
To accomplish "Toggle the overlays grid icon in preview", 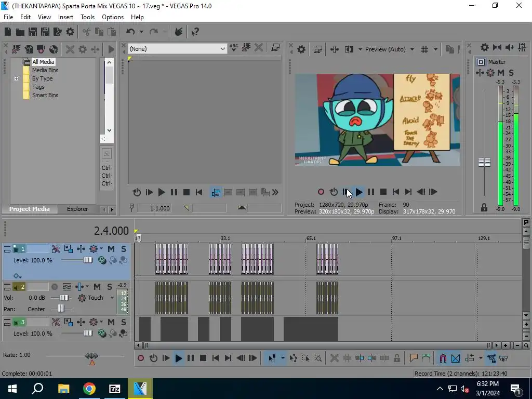I will click(424, 49).
